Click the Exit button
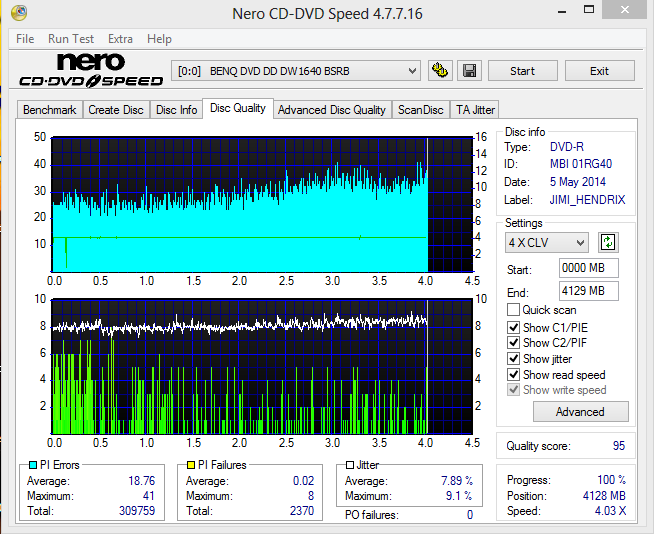The width and height of the screenshot is (654, 534). (x=599, y=71)
